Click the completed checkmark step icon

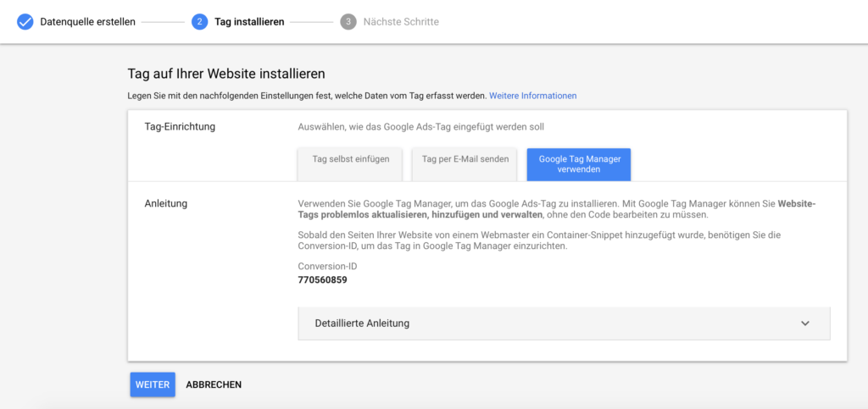coord(25,22)
